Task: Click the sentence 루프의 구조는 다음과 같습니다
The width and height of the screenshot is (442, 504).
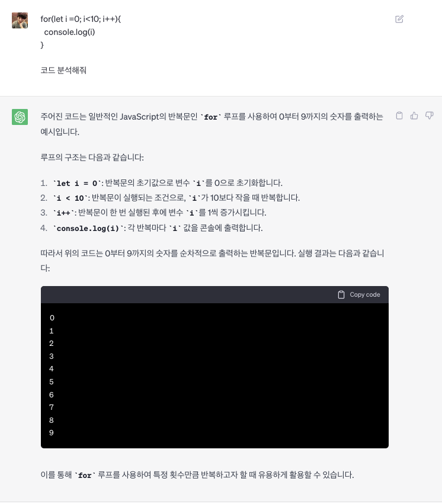Action: [92, 158]
